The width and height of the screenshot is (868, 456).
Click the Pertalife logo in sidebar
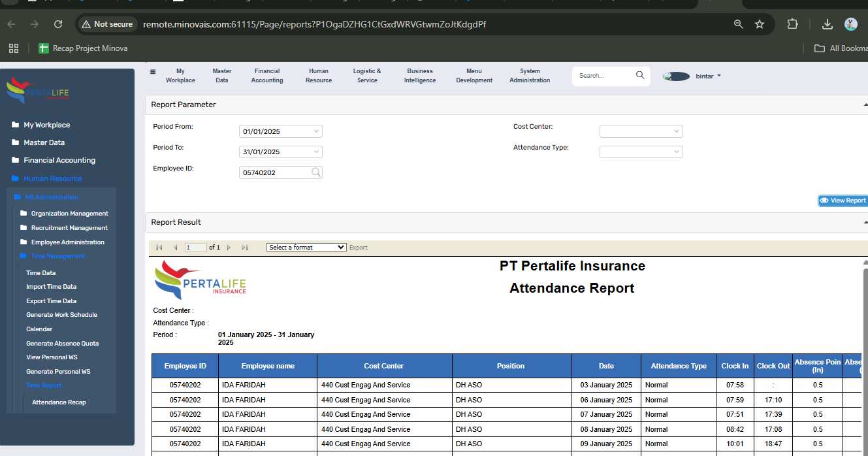click(37, 91)
